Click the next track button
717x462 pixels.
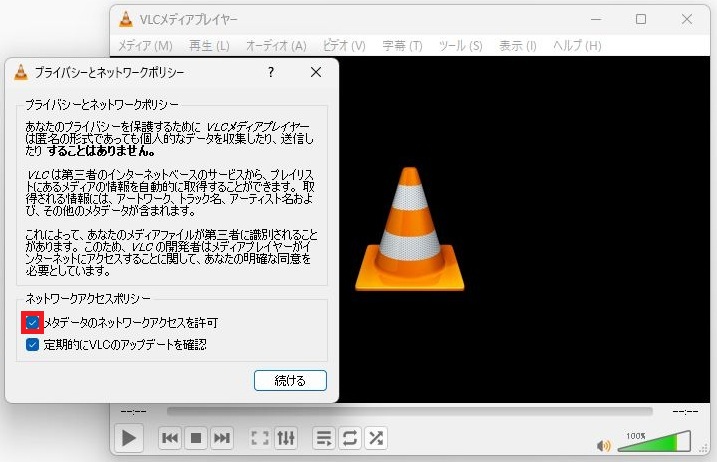point(222,438)
